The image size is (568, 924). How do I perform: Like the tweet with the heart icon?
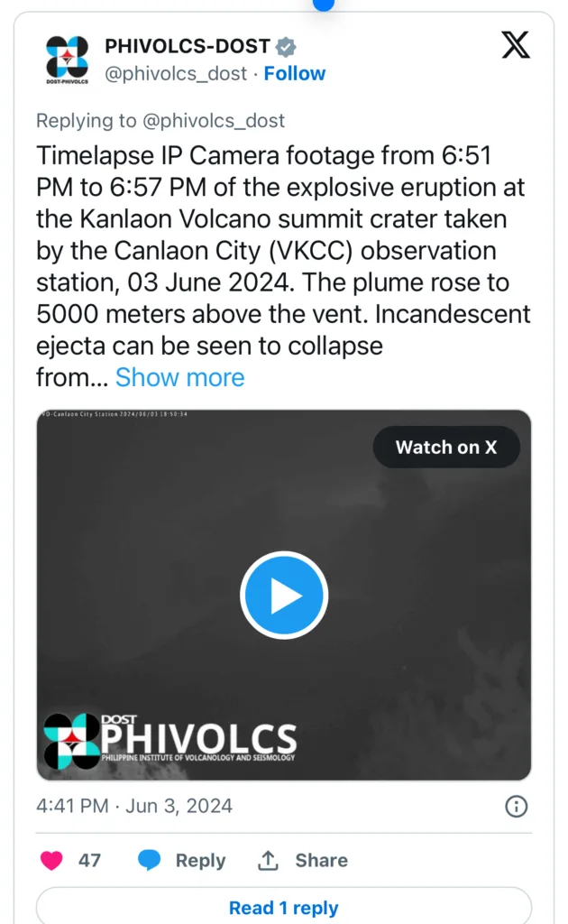click(x=52, y=860)
